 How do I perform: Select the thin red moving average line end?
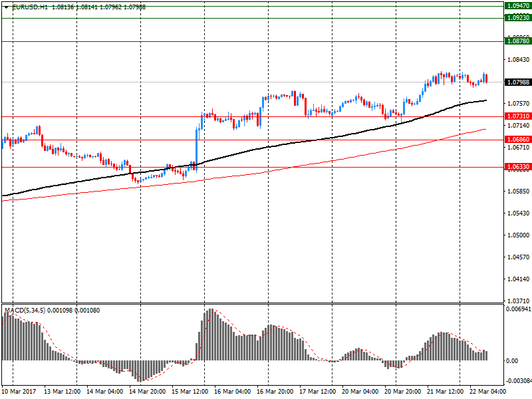485,129
